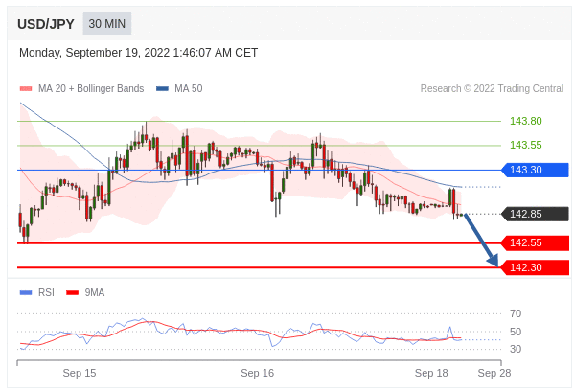Click the RSI legend marker

click(26, 293)
